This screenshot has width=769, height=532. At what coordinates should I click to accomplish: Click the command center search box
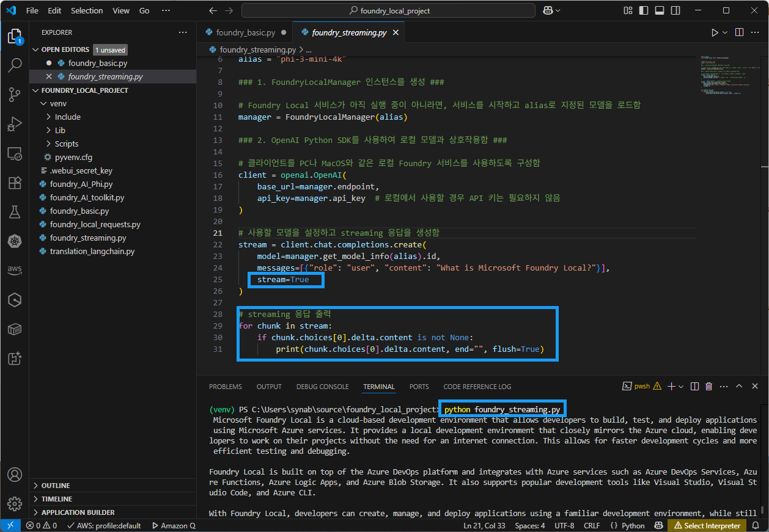tap(389, 10)
